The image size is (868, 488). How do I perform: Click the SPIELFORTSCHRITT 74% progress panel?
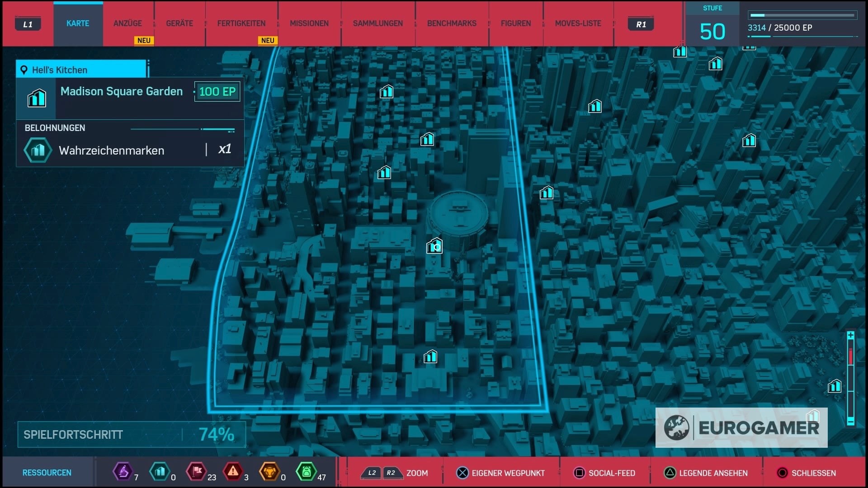point(132,435)
